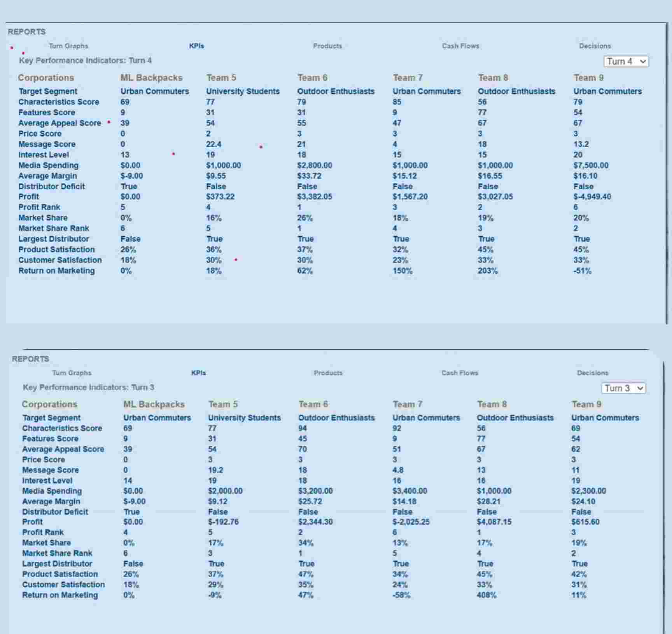
Task: Select KPIs tab in Turn 4 report
Action: (x=196, y=46)
